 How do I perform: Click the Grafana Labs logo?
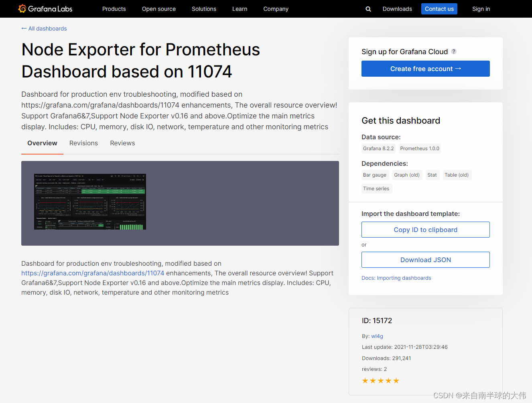(x=45, y=9)
